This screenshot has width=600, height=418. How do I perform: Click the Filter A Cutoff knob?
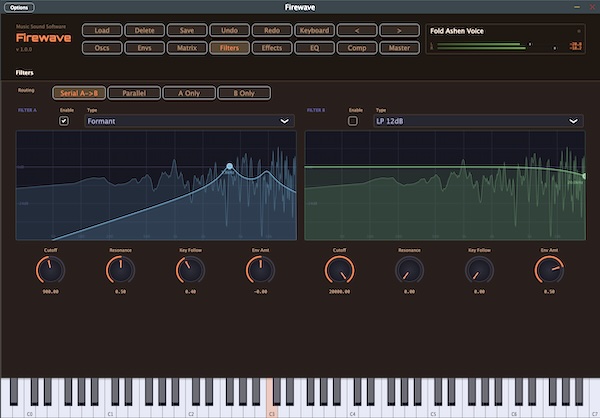pyautogui.click(x=51, y=270)
